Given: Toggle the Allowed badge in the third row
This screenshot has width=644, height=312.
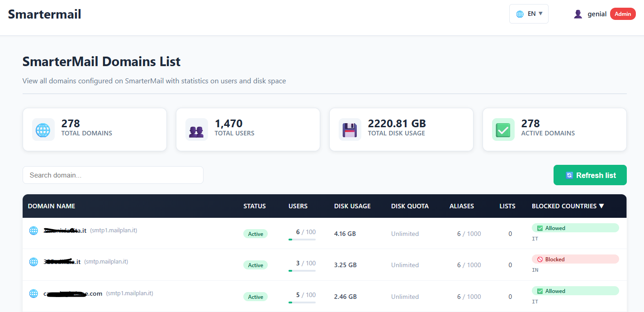Looking at the screenshot, I should (575, 291).
